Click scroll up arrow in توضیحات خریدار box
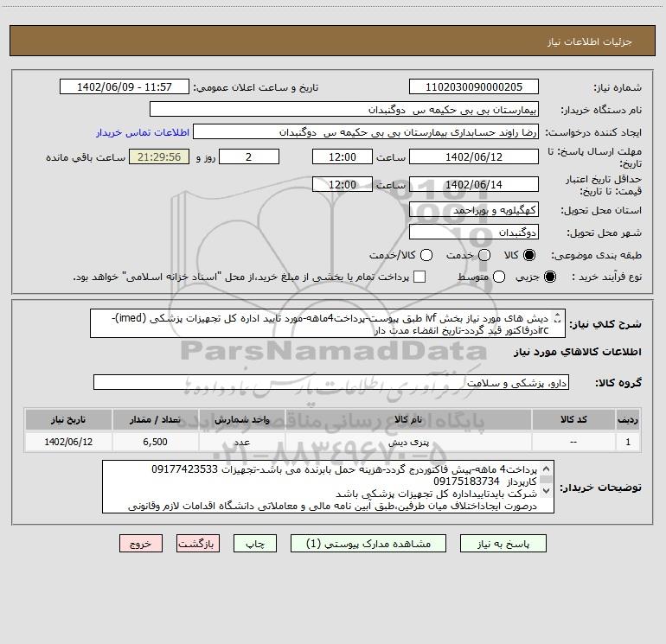Screen dimensions: 666x644 pos(547,469)
